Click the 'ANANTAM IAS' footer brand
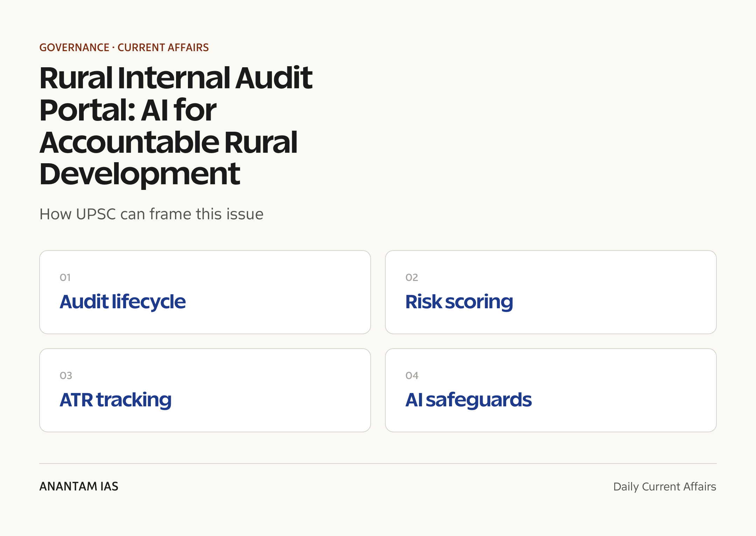756x536 pixels. [x=79, y=486]
